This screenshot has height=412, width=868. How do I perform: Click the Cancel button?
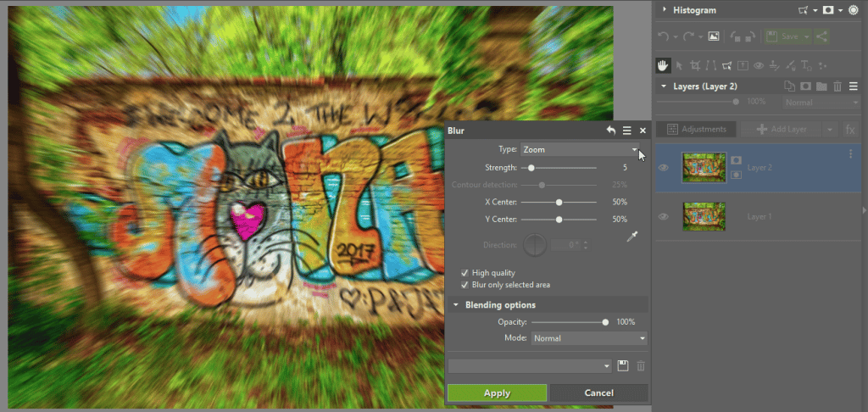(x=598, y=393)
